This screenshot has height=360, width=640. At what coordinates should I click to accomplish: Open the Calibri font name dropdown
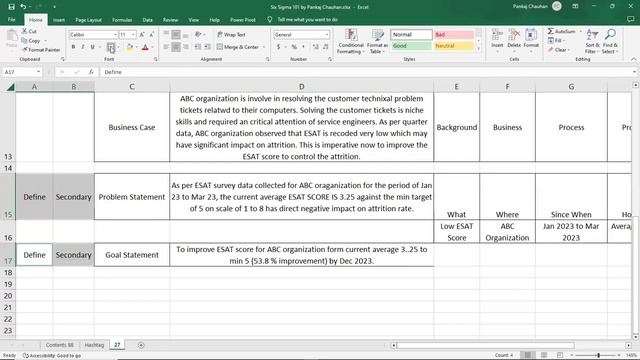(x=115, y=35)
